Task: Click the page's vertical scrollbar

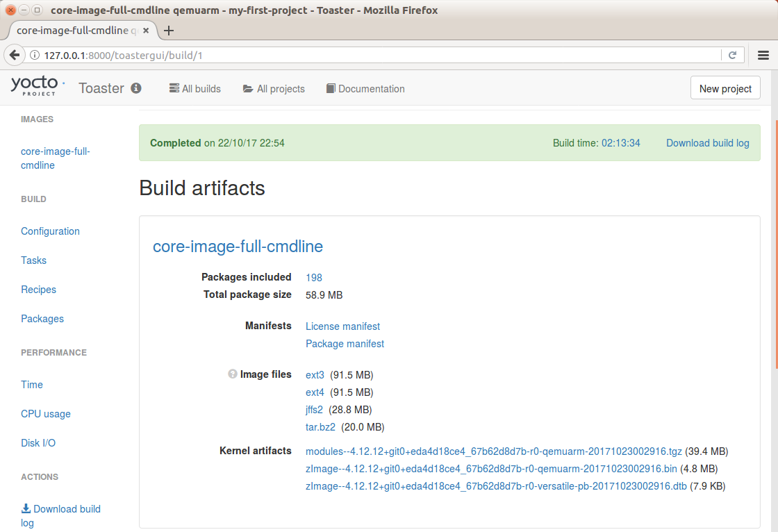Action: 775,243
